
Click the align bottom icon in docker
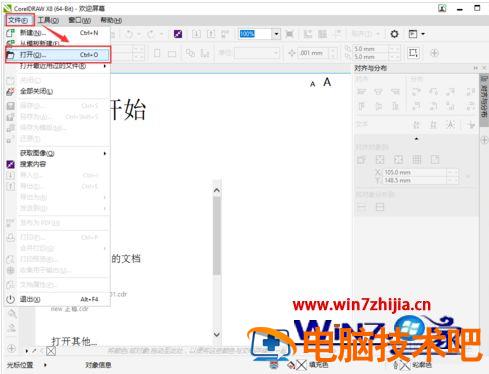coord(395,106)
